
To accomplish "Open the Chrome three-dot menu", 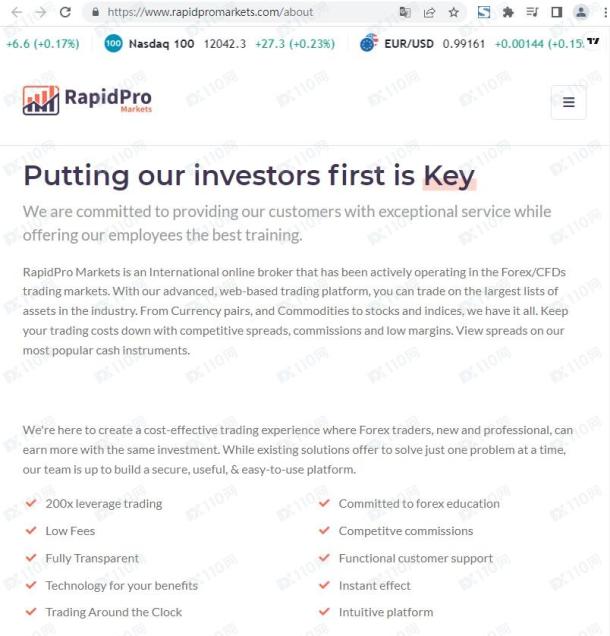I will coord(605,12).
